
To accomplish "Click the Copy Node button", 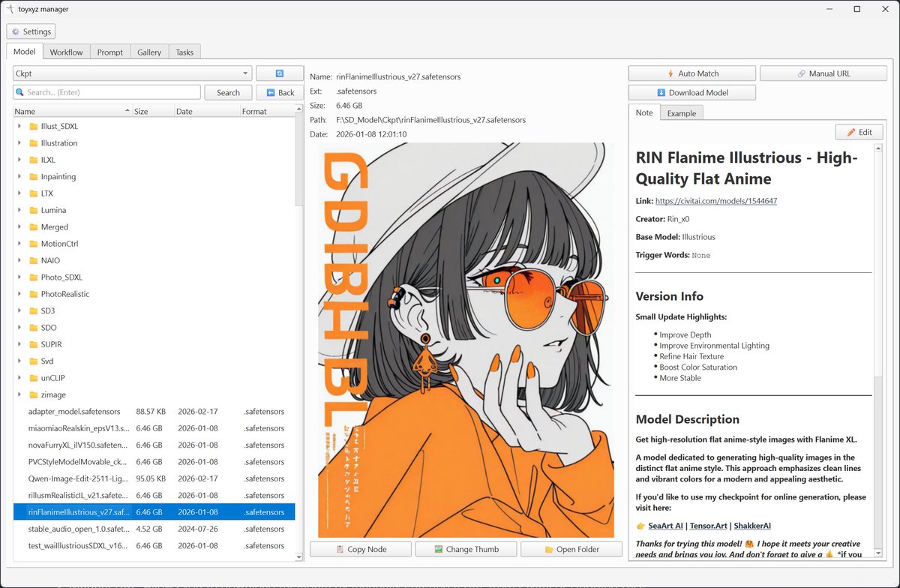I will click(361, 549).
